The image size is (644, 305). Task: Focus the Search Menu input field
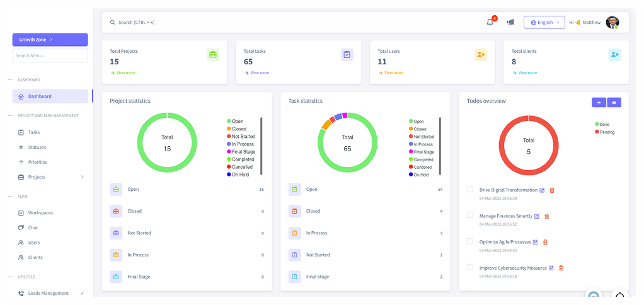click(50, 55)
